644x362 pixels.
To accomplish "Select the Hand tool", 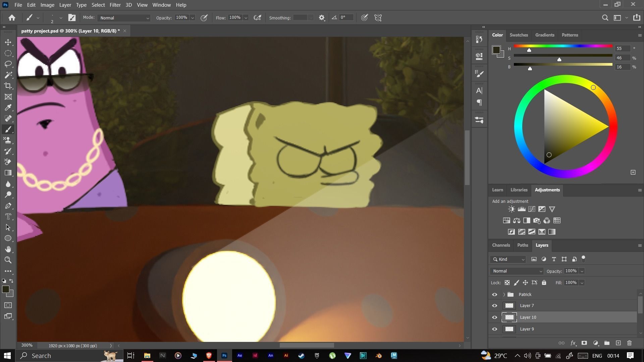I will click(x=8, y=249).
